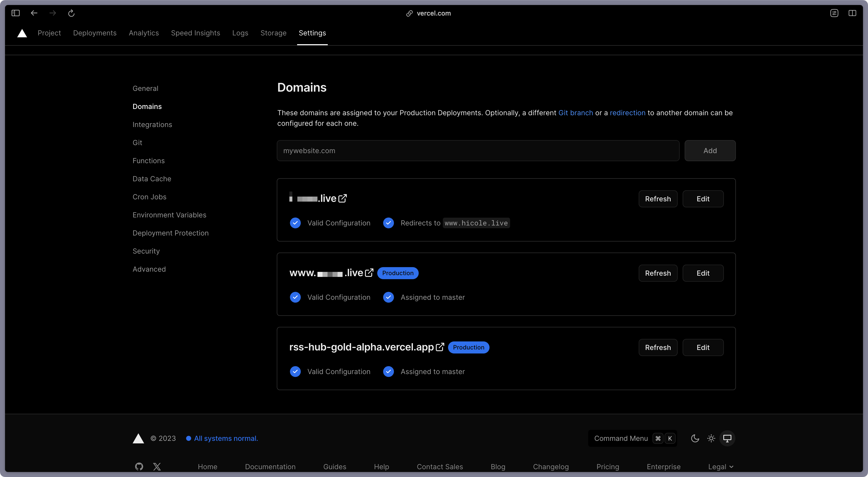The width and height of the screenshot is (868, 477).
Task: Open the external link icon for rss-hub-gold-alpha.vercel.app
Action: coord(440,347)
